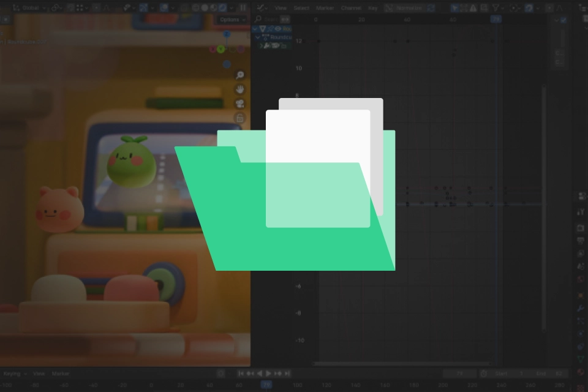Open the Global transform orientation dropdown
Viewport: 588px width, 392px height.
click(30, 7)
